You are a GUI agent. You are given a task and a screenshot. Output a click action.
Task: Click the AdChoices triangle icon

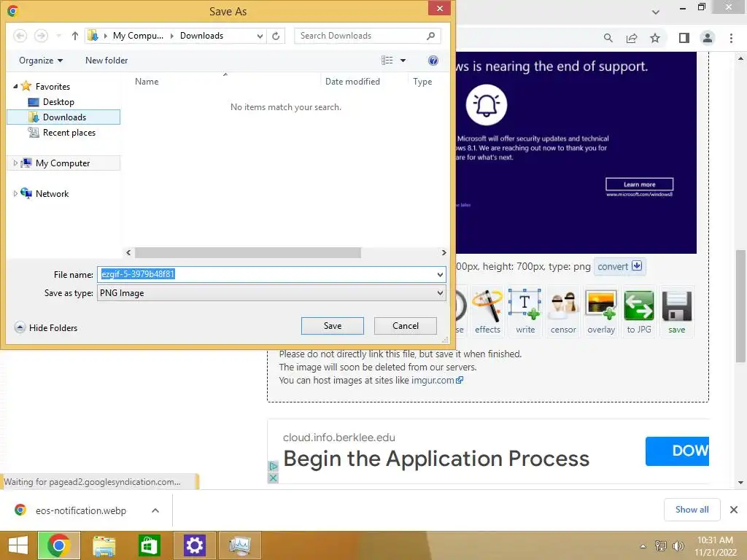[273, 466]
